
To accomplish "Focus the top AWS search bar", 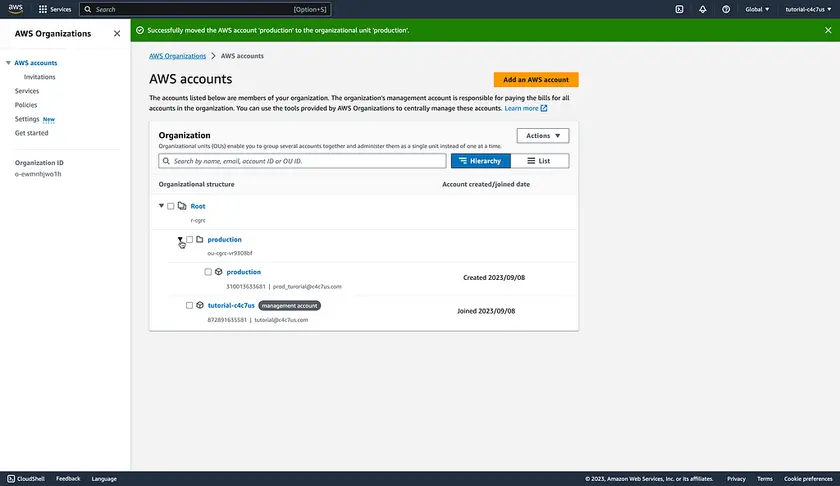I will 205,9.
